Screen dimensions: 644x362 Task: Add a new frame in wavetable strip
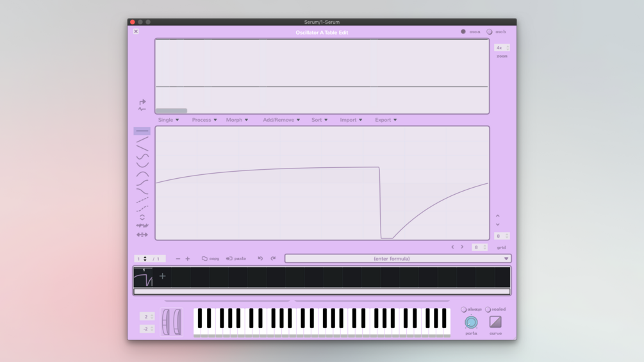[x=163, y=276]
